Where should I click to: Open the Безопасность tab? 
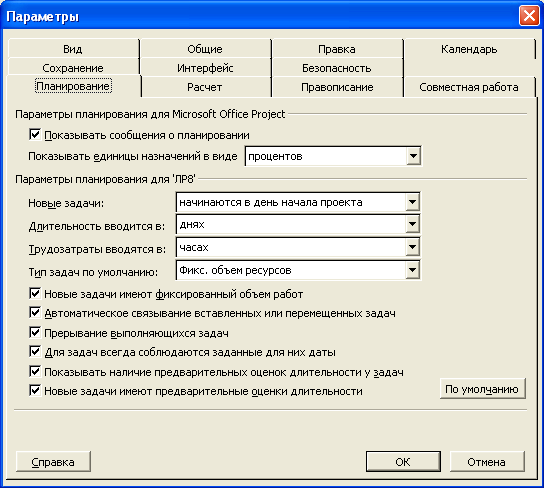[337, 68]
